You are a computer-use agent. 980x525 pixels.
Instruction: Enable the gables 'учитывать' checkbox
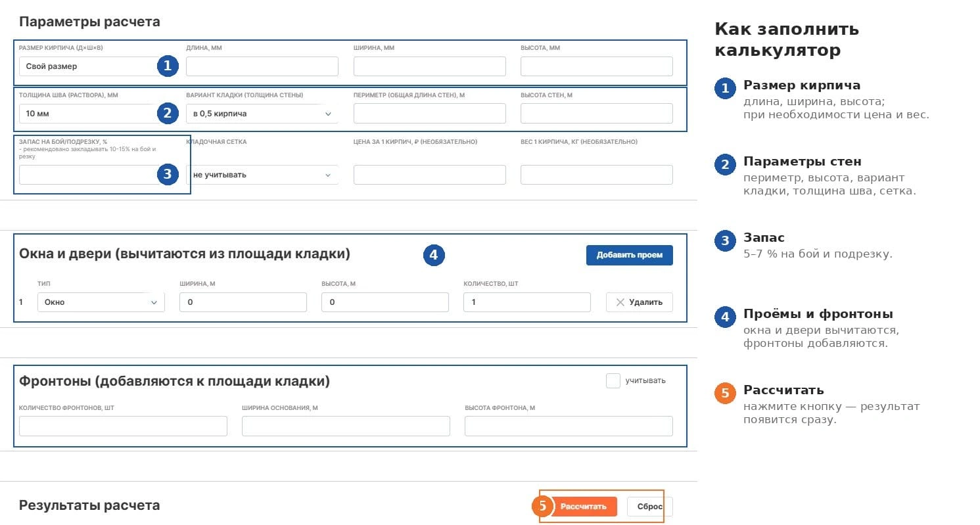[x=613, y=380]
